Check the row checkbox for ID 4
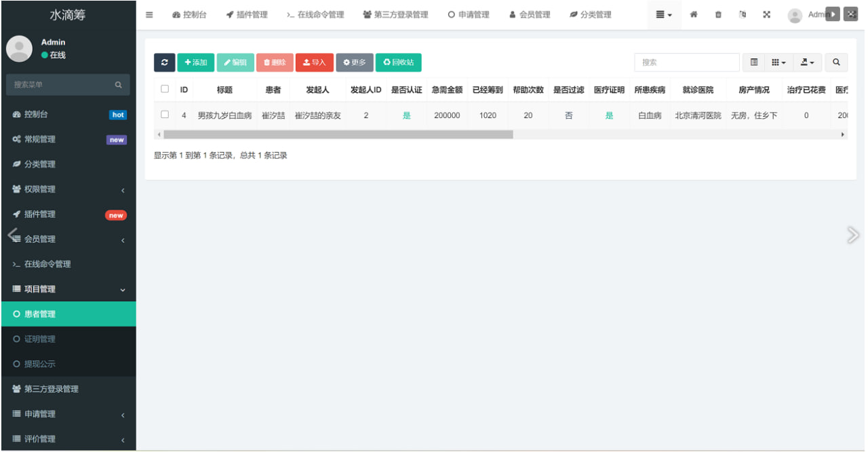The height and width of the screenshot is (452, 868). coord(165,115)
